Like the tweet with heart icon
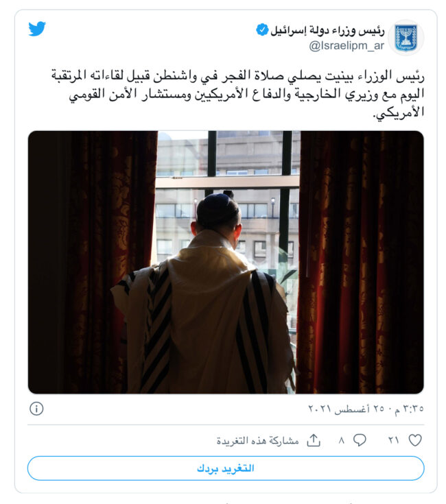The image size is (446, 504). pyautogui.click(x=415, y=440)
